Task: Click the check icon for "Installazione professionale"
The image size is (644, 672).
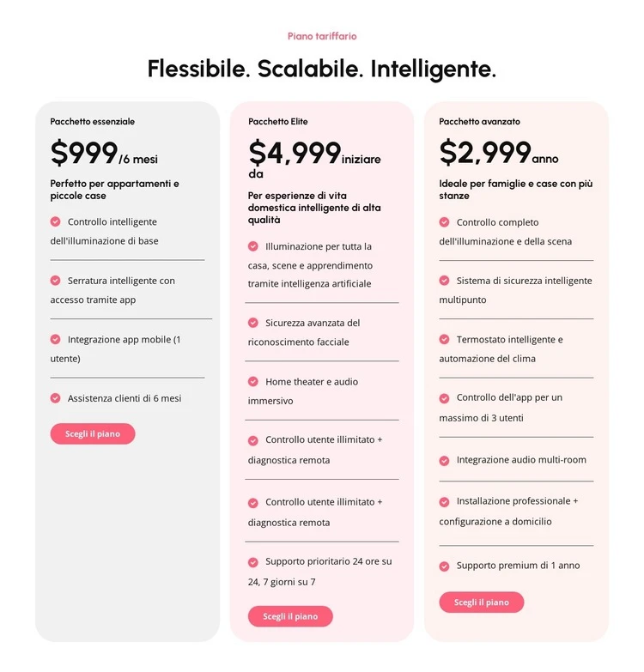Action: click(444, 501)
